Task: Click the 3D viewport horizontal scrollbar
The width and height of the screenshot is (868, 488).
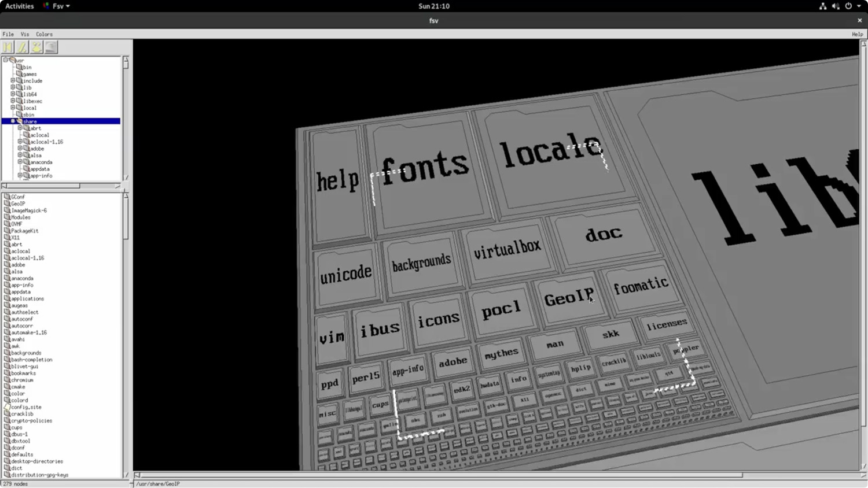Action: click(x=499, y=475)
